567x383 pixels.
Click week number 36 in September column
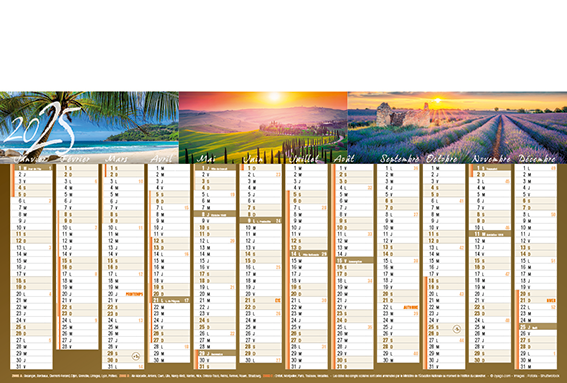(416, 168)
